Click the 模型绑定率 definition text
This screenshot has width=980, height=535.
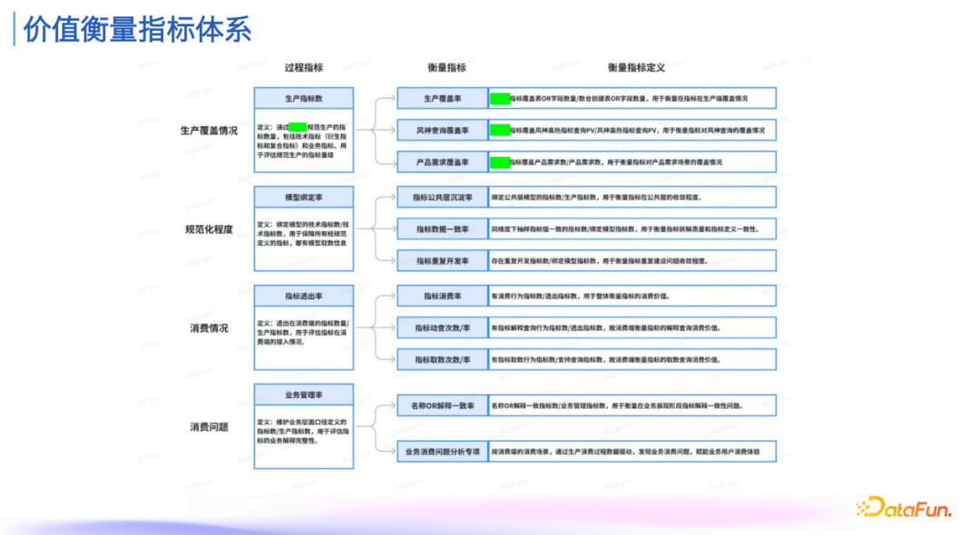coord(303,233)
